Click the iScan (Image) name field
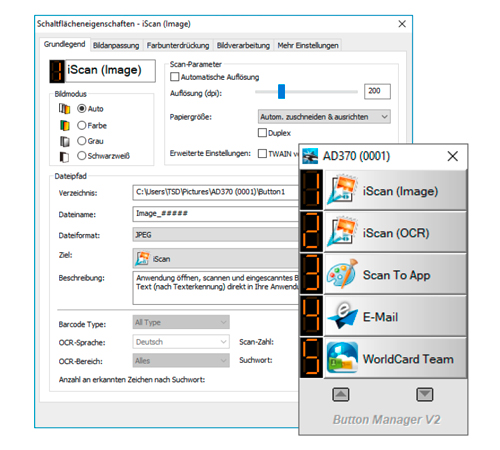The image size is (500, 450). click(110, 71)
